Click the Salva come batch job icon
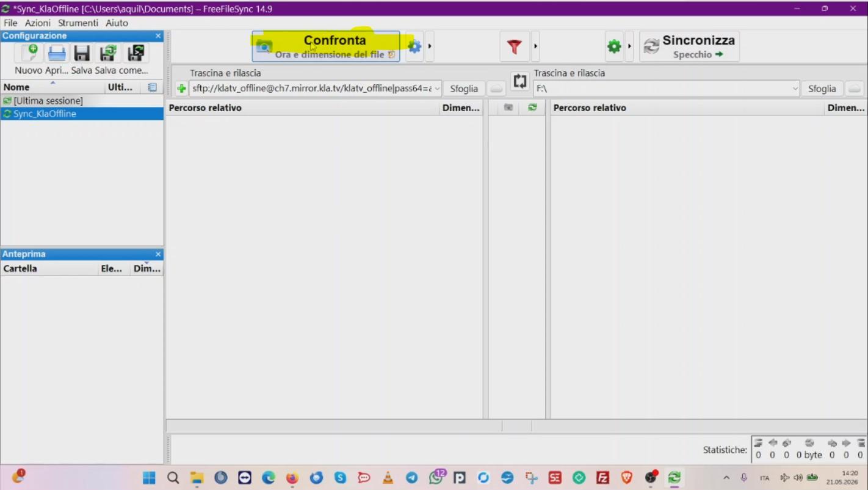Image resolution: width=868 pixels, height=490 pixels. pos(136,53)
